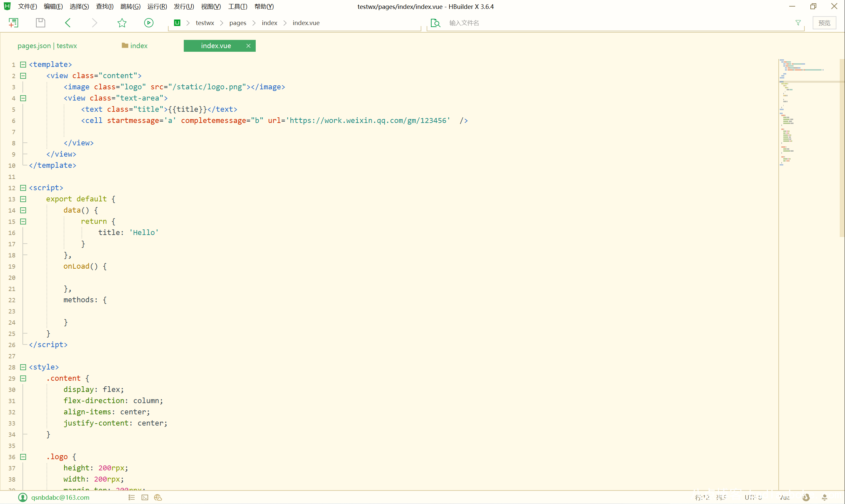
Task: Click line number 20 in gutter
Action: (12, 278)
